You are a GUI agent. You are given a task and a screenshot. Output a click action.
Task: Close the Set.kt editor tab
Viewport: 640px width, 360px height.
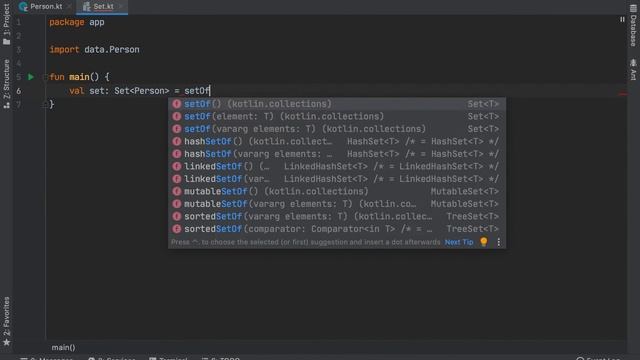point(120,7)
